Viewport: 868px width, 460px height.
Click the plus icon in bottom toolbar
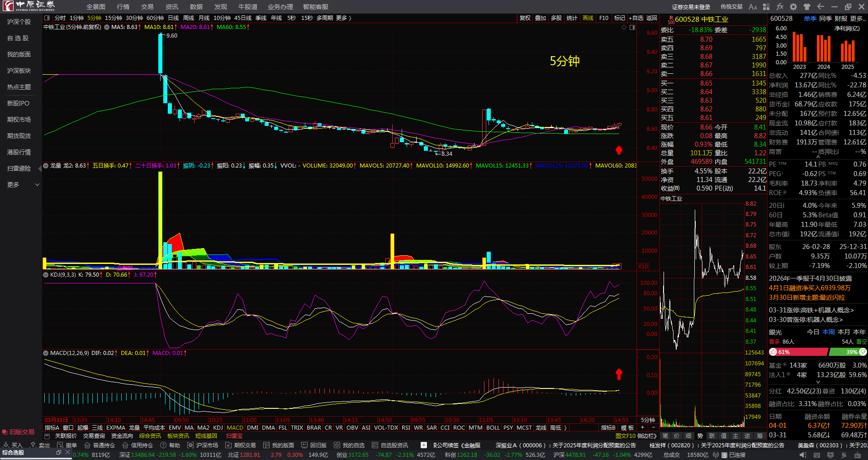point(424,445)
